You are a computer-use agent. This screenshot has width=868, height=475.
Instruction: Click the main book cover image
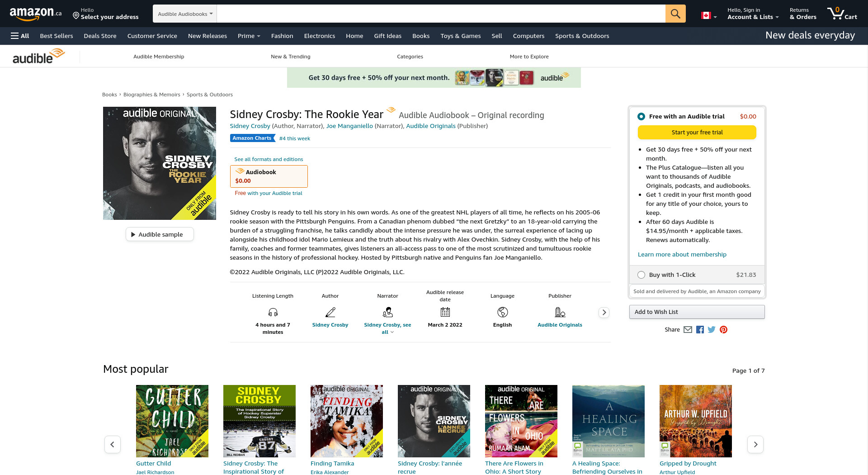click(x=160, y=163)
